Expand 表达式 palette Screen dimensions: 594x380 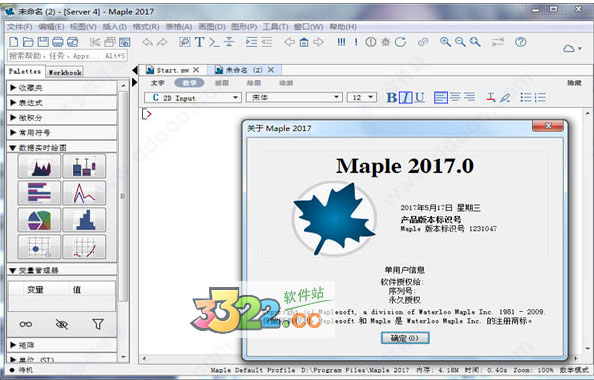pos(62,103)
